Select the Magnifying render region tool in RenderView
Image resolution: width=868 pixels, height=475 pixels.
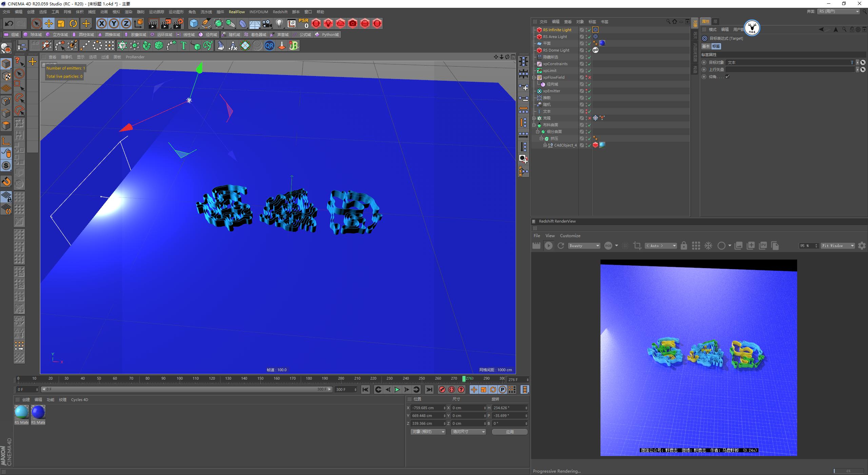click(637, 246)
